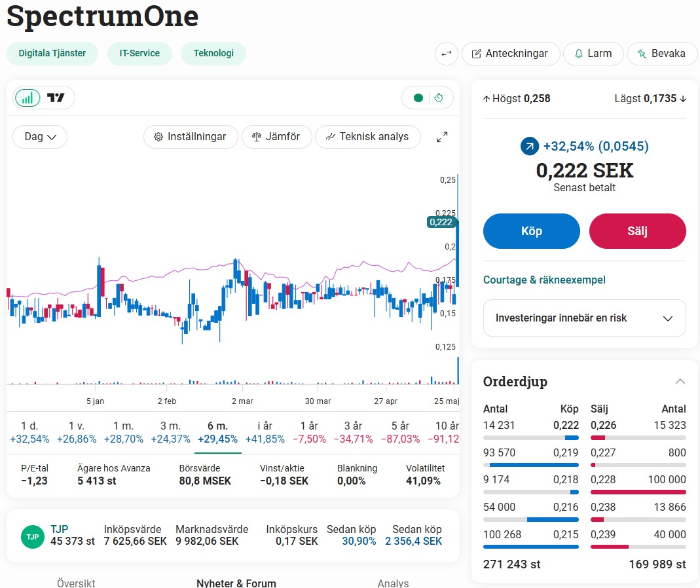Open Anteckningar notes

(x=511, y=54)
